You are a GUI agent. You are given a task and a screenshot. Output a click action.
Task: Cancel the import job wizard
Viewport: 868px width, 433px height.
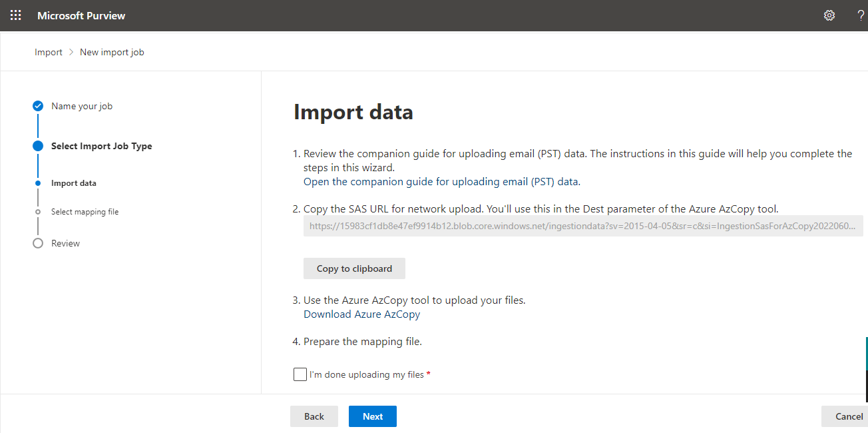pyautogui.click(x=848, y=416)
